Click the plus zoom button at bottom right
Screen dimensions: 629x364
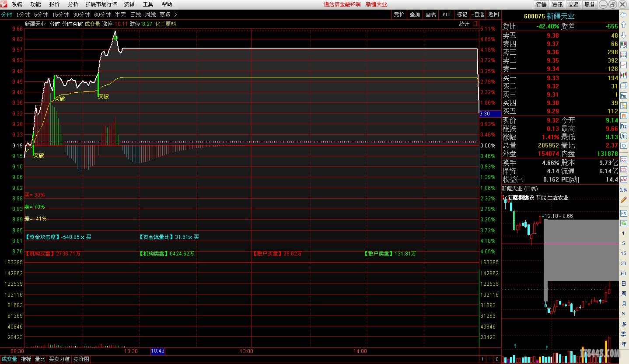[x=483, y=359]
